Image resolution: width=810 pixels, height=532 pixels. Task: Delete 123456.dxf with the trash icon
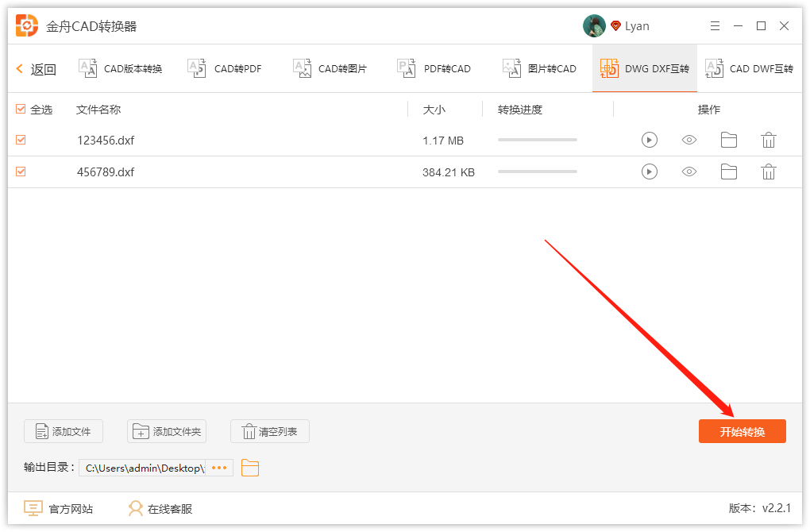pos(768,141)
